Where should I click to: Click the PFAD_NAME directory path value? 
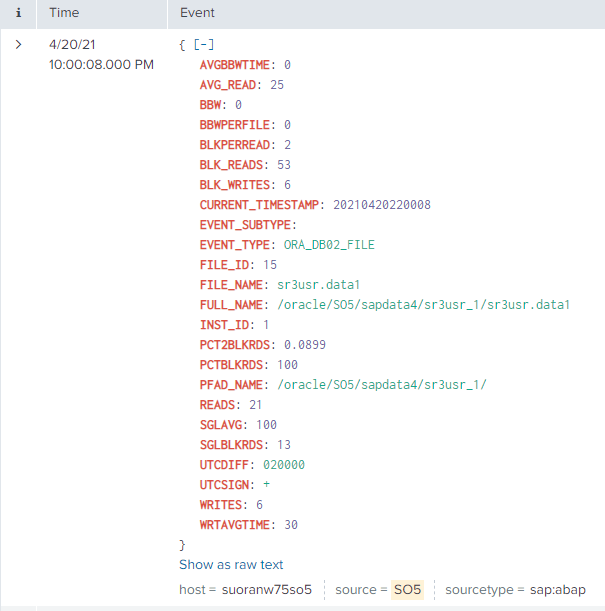[x=381, y=385]
